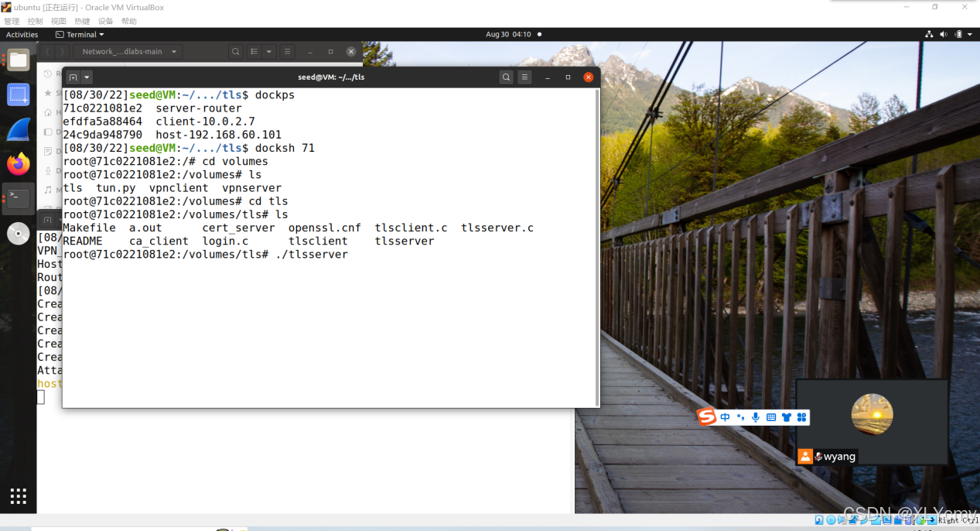The height and width of the screenshot is (531, 980).
Task: Open the 管理 menu in VirtualBox
Action: click(12, 21)
